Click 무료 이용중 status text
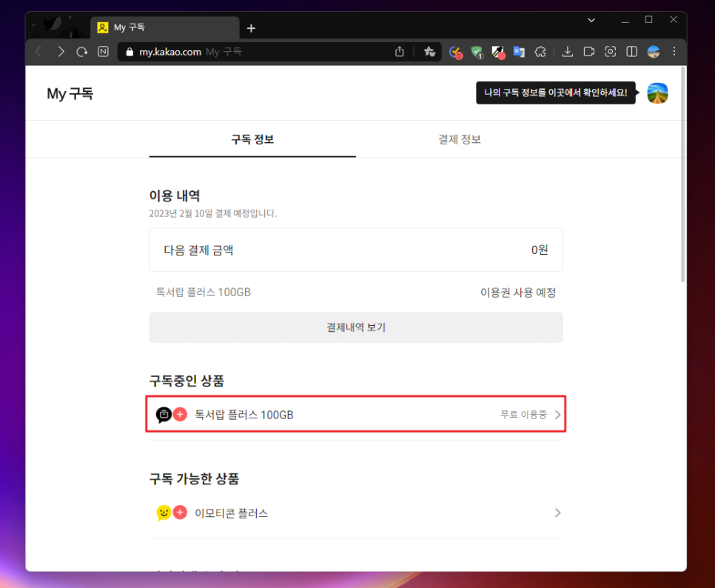715x588 pixels. (x=523, y=415)
